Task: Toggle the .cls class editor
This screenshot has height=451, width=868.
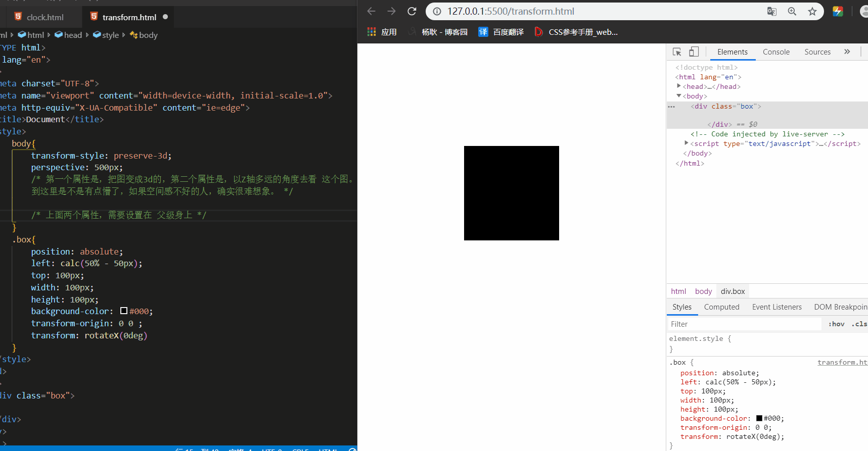Action: coord(859,324)
